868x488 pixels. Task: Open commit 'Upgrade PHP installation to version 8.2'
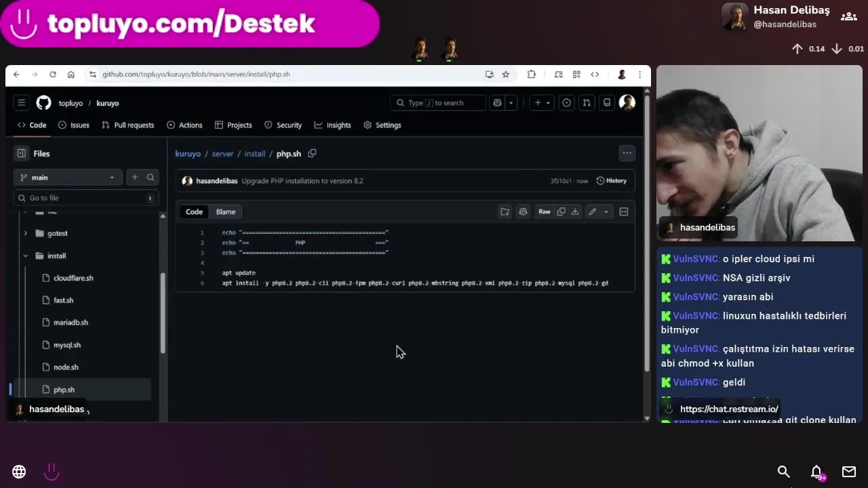[302, 181]
